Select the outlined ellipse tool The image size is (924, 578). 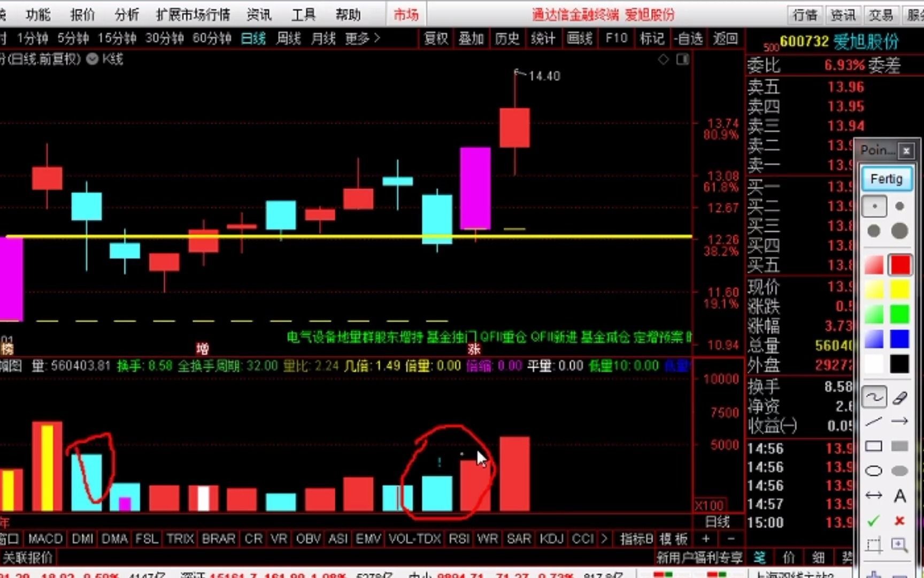pos(874,471)
